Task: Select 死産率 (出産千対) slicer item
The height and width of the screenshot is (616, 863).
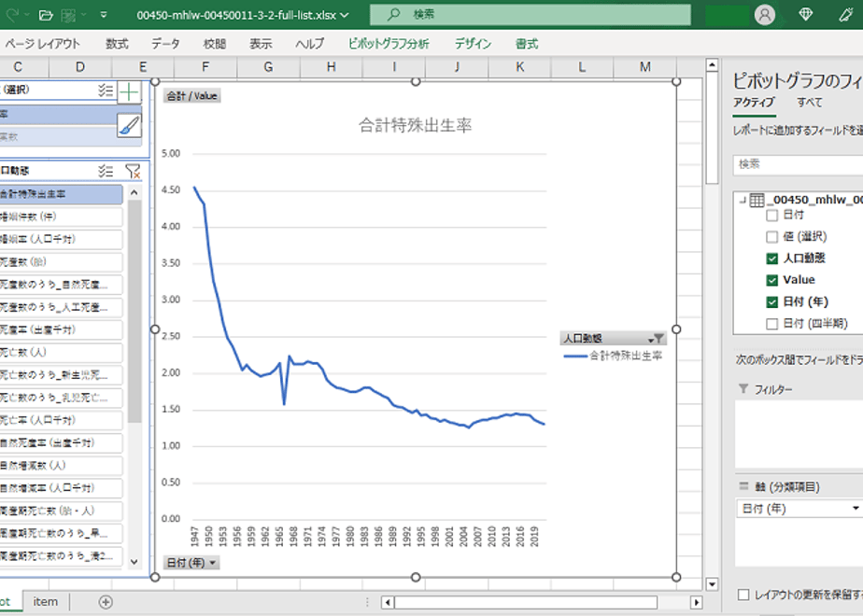Action: pyautogui.click(x=61, y=330)
